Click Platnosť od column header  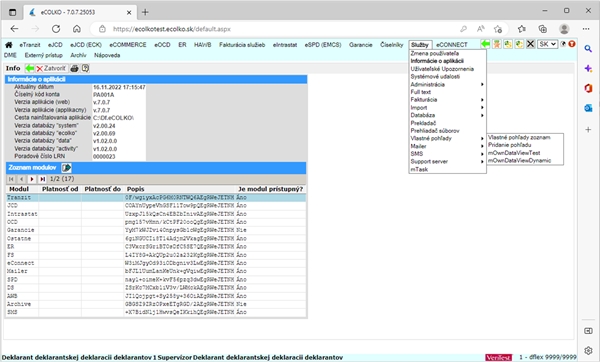click(x=60, y=189)
